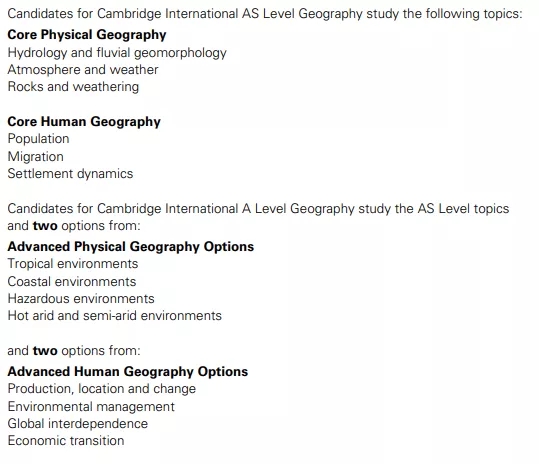
Task: Click the opening AS Level Geography sentence
Action: [265, 14]
